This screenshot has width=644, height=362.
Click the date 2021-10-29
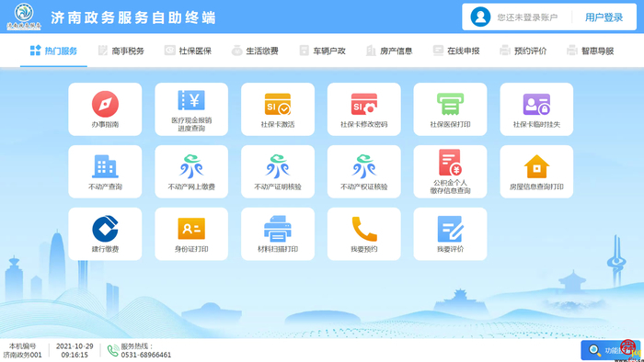point(75,346)
